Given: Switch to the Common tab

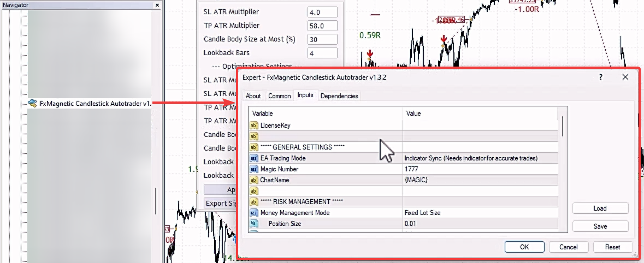Looking at the screenshot, I should click(279, 95).
